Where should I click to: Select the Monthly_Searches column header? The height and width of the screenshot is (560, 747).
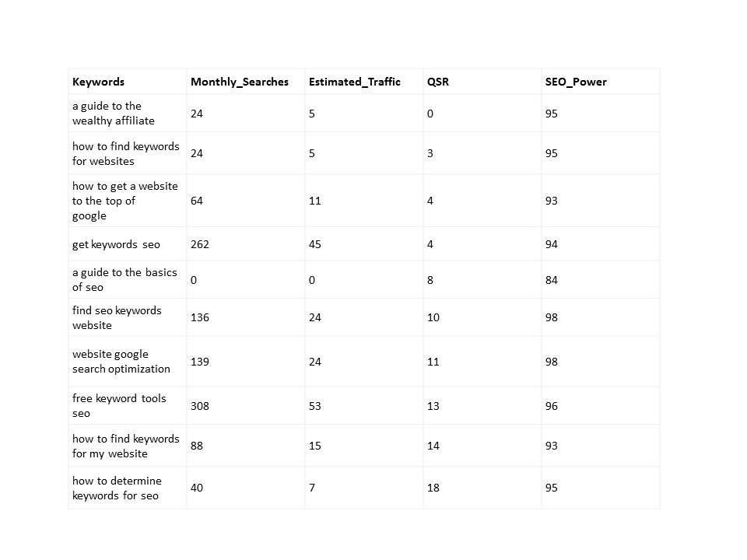coord(240,82)
